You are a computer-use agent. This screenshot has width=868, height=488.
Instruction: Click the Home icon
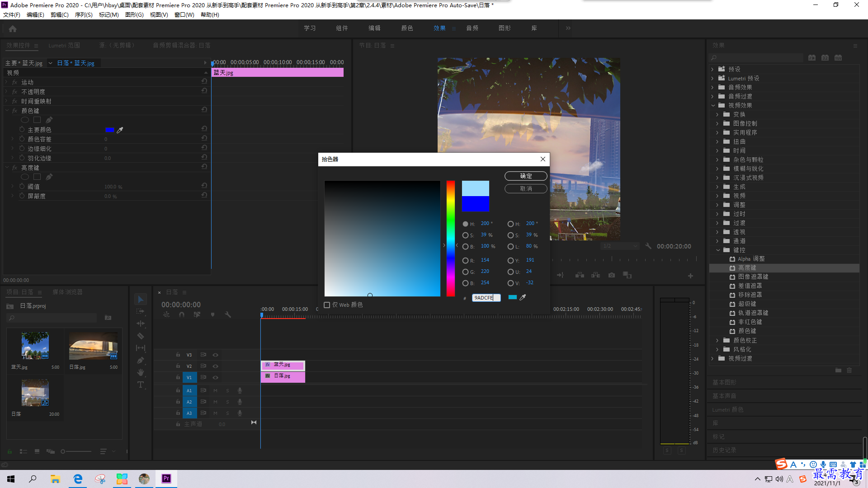(x=13, y=28)
